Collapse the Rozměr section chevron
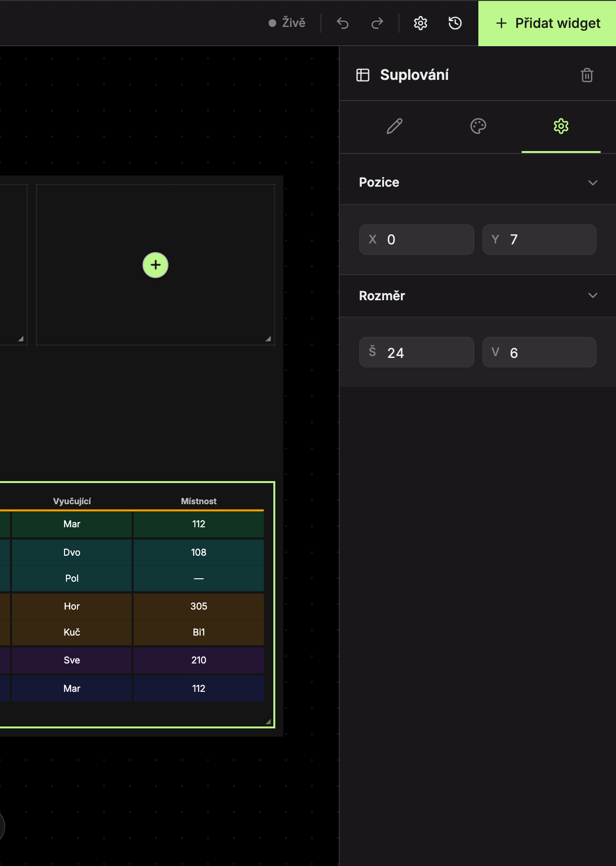 point(593,295)
